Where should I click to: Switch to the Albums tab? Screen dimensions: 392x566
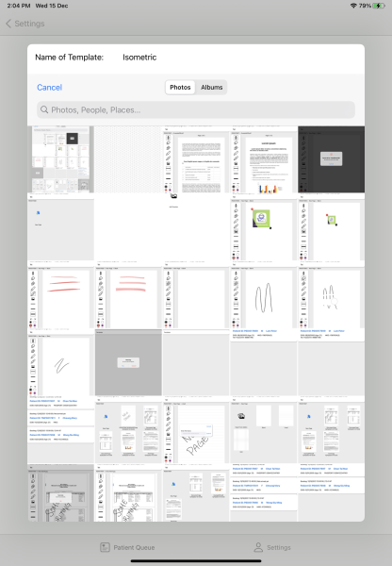212,88
